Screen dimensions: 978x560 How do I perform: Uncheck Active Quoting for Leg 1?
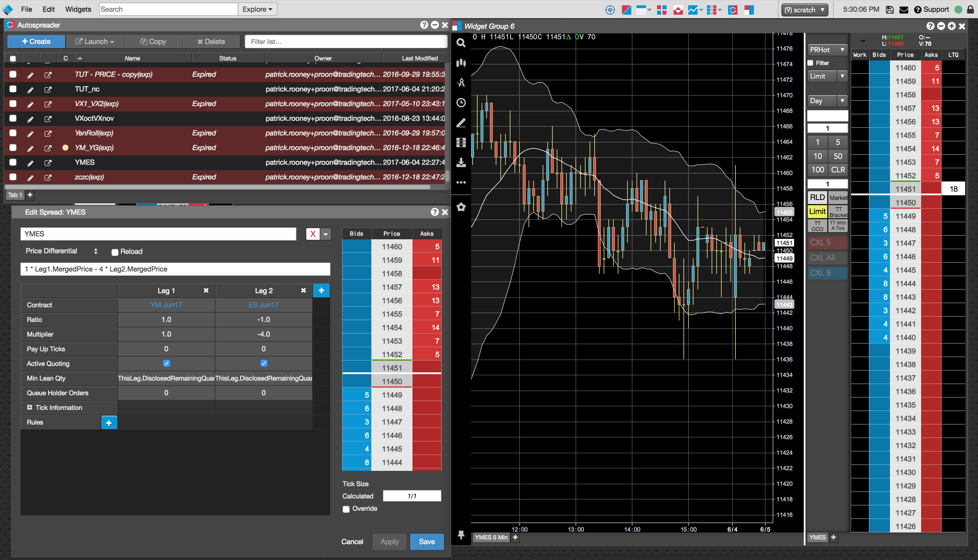click(x=166, y=364)
